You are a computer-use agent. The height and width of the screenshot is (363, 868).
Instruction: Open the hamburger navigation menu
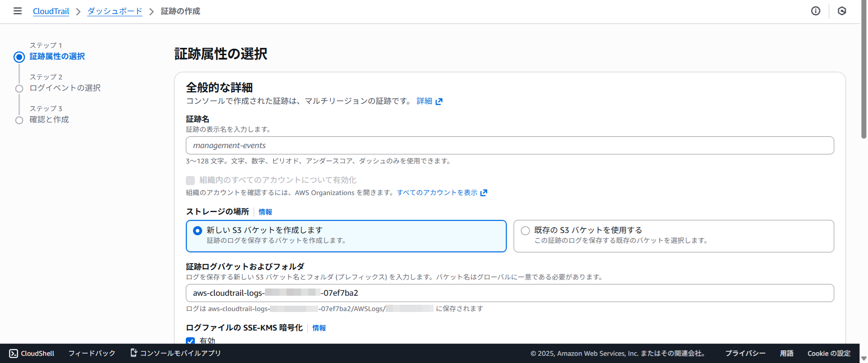coord(18,11)
